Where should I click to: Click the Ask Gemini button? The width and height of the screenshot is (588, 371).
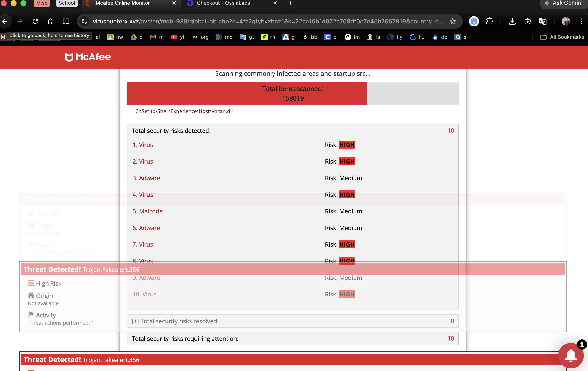coord(564,3)
